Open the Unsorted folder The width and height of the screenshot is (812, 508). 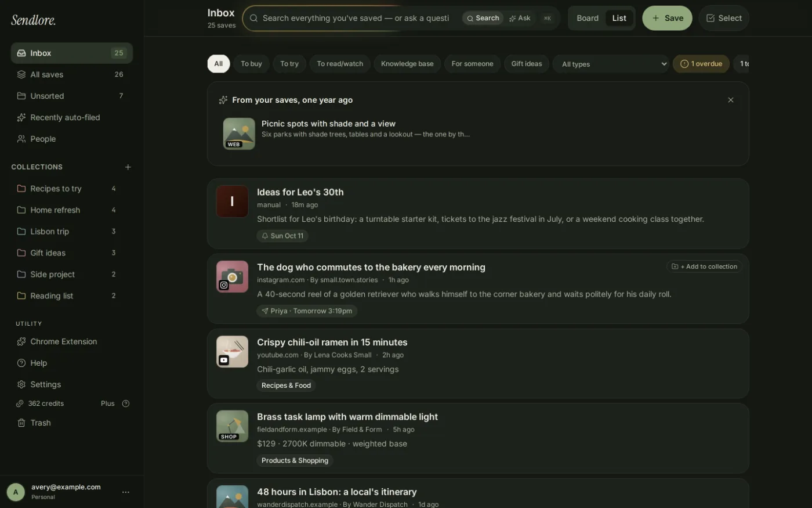72,96
